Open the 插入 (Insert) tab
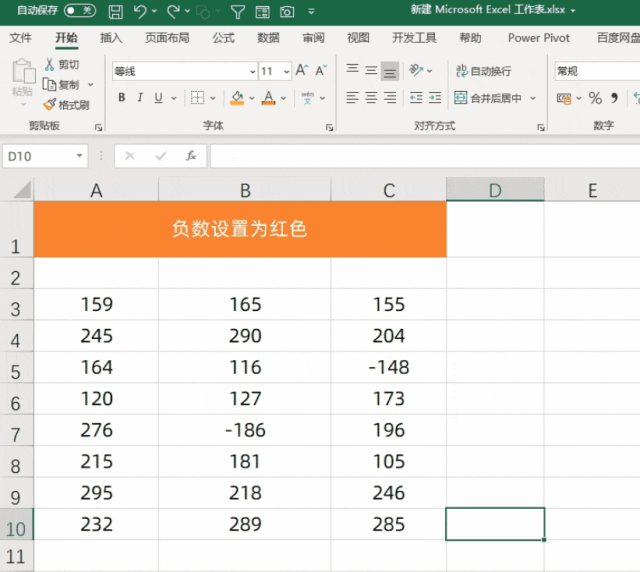The image size is (640, 572). pyautogui.click(x=111, y=38)
